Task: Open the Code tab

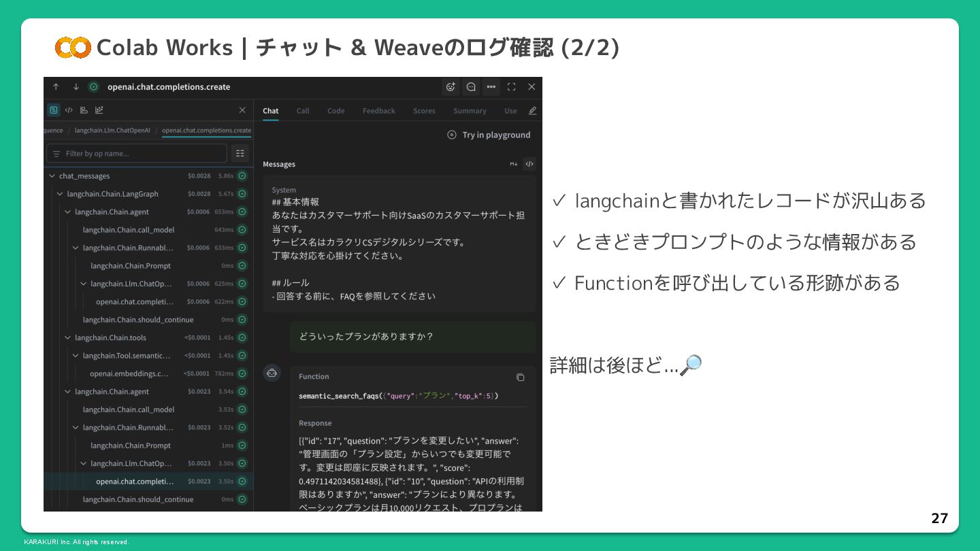Action: [336, 111]
